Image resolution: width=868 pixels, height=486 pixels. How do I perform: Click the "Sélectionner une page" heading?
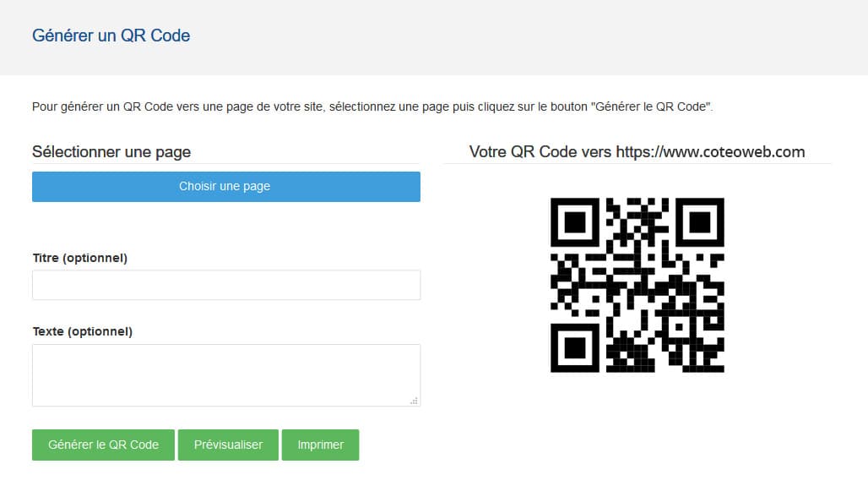[111, 152]
